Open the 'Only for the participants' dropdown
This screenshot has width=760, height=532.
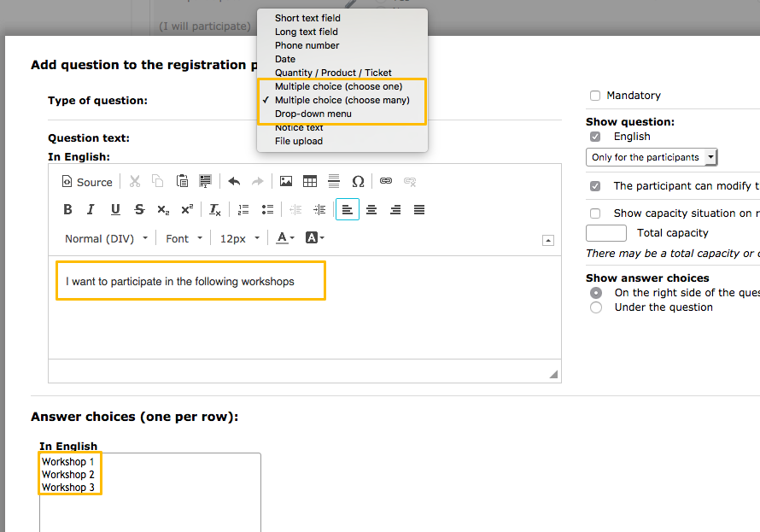(x=652, y=157)
